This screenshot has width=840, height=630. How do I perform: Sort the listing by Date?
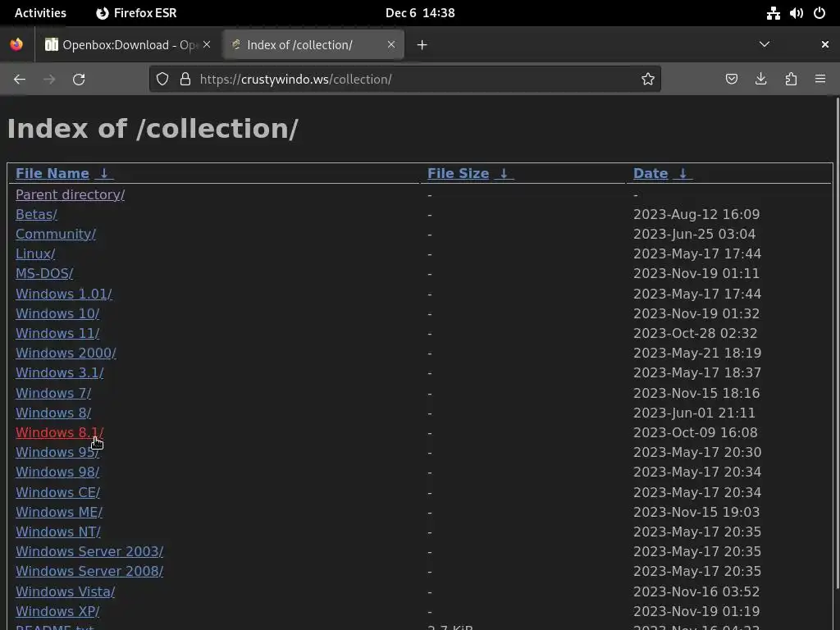coord(651,174)
